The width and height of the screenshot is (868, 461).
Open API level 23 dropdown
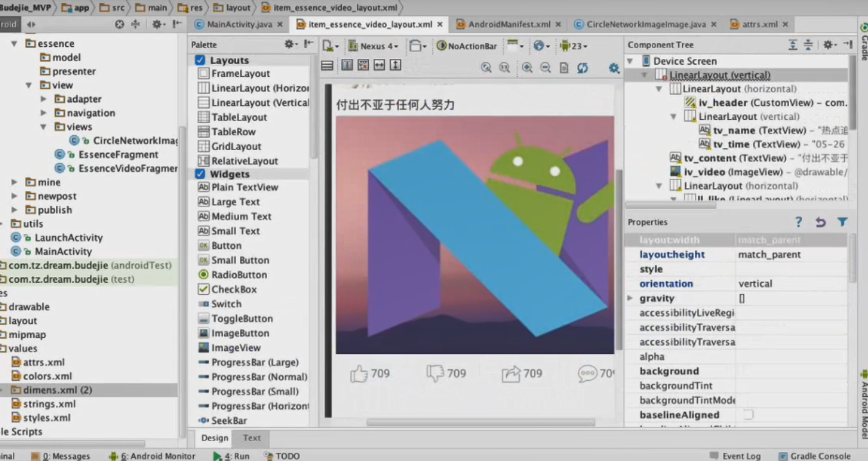pyautogui.click(x=574, y=46)
